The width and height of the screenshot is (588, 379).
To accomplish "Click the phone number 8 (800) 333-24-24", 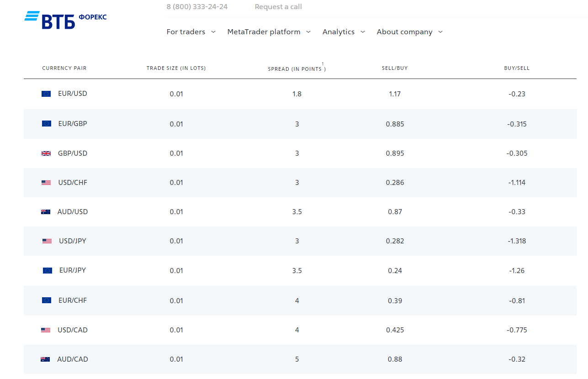I will pos(197,7).
